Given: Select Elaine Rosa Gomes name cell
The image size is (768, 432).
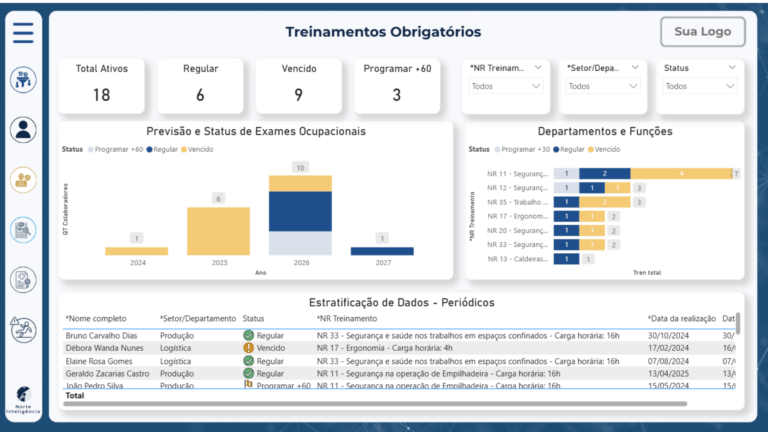Looking at the screenshot, I should (98, 361).
